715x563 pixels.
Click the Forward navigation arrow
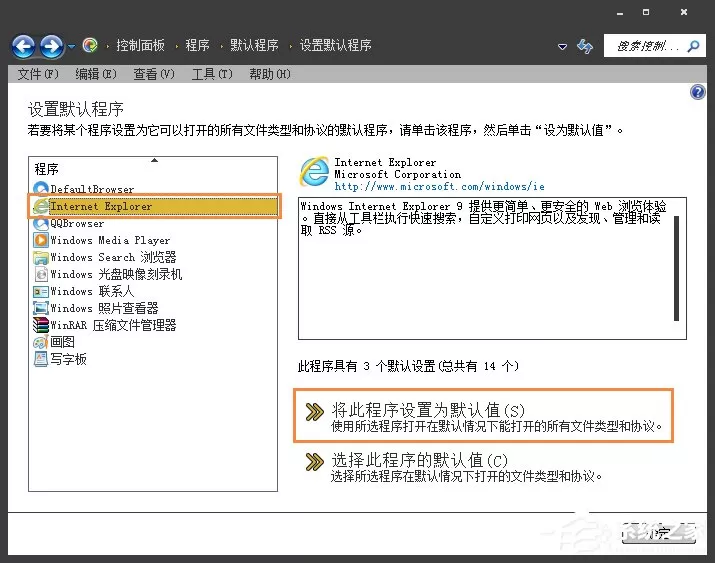coord(52,46)
